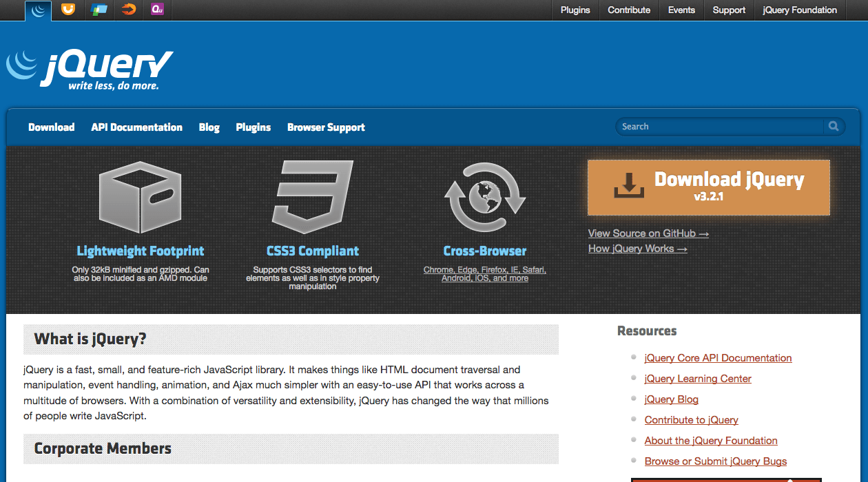Click the Cross-Browser heading
The width and height of the screenshot is (868, 482).
[x=485, y=251]
